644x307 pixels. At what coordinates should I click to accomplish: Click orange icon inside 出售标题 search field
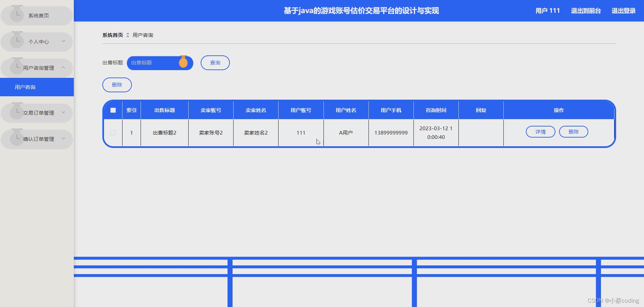pos(183,62)
